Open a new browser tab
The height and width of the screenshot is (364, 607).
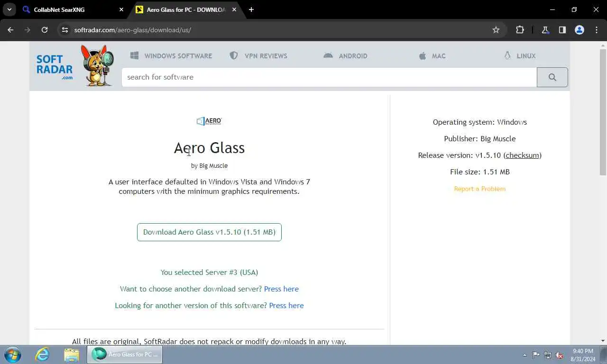pos(251,9)
